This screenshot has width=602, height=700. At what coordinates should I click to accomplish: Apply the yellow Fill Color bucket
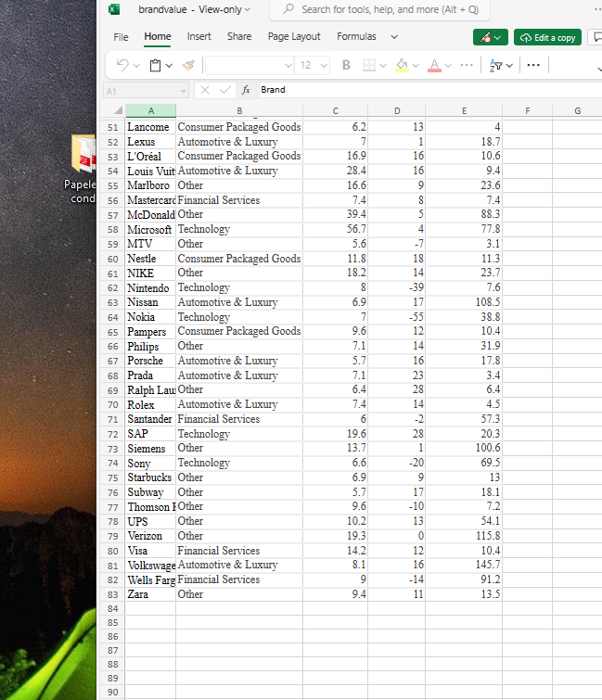pyautogui.click(x=402, y=65)
